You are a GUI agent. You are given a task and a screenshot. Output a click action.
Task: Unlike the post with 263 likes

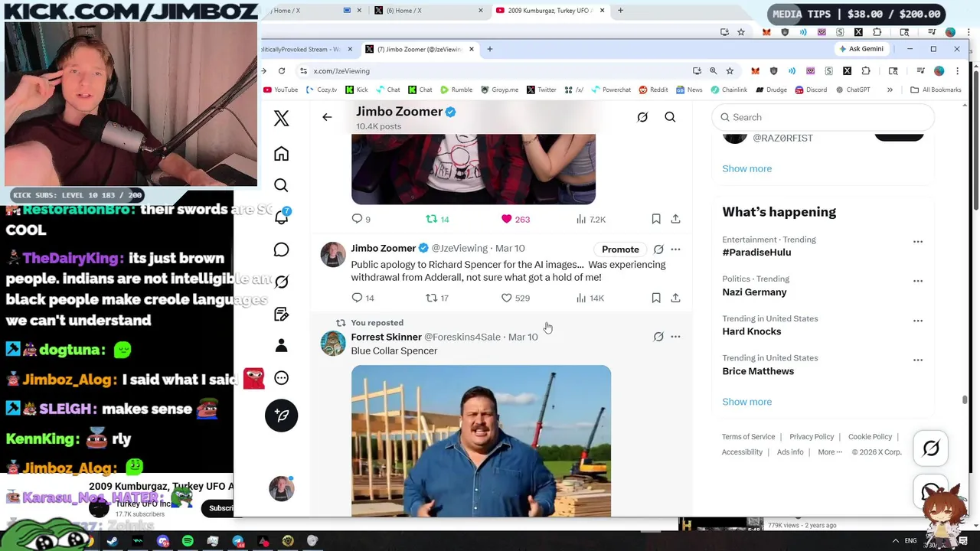(x=514, y=219)
